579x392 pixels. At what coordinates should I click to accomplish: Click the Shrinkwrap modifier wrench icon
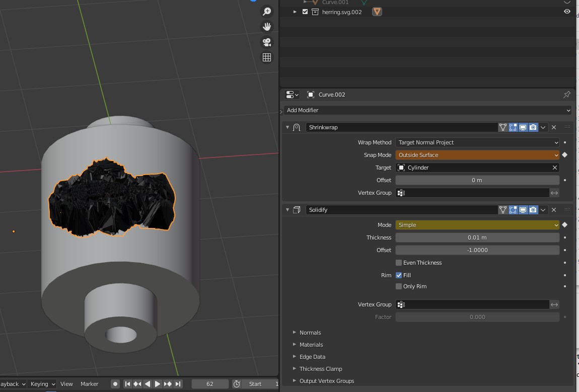pos(297,127)
